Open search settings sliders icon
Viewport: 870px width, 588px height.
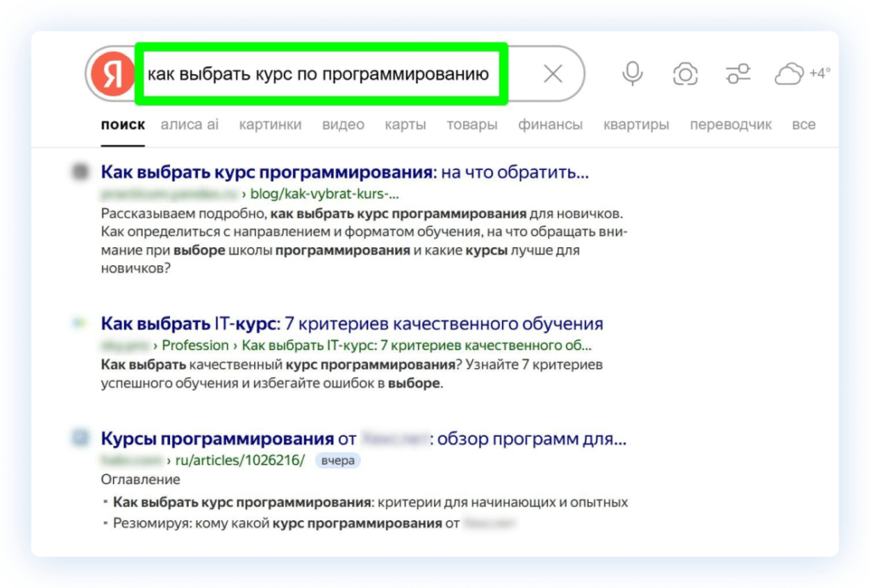click(738, 74)
